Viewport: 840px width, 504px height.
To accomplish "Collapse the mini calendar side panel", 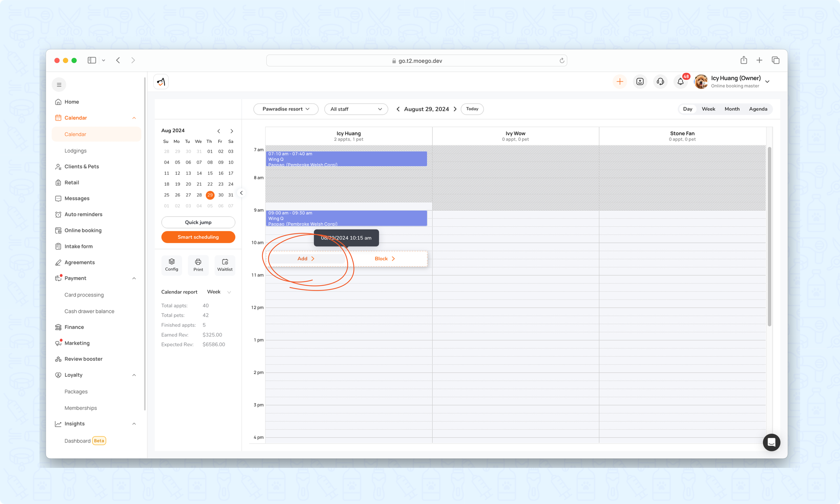I will (x=241, y=193).
